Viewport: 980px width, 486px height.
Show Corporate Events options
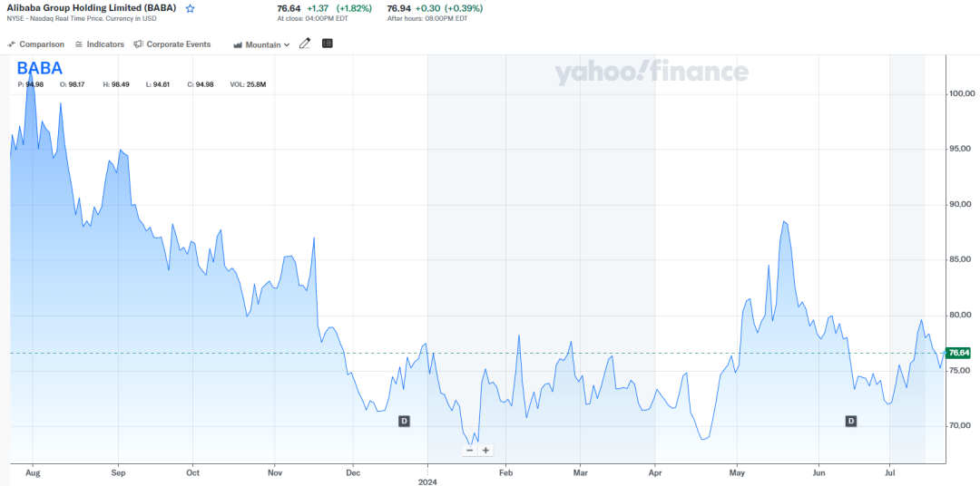[x=172, y=44]
